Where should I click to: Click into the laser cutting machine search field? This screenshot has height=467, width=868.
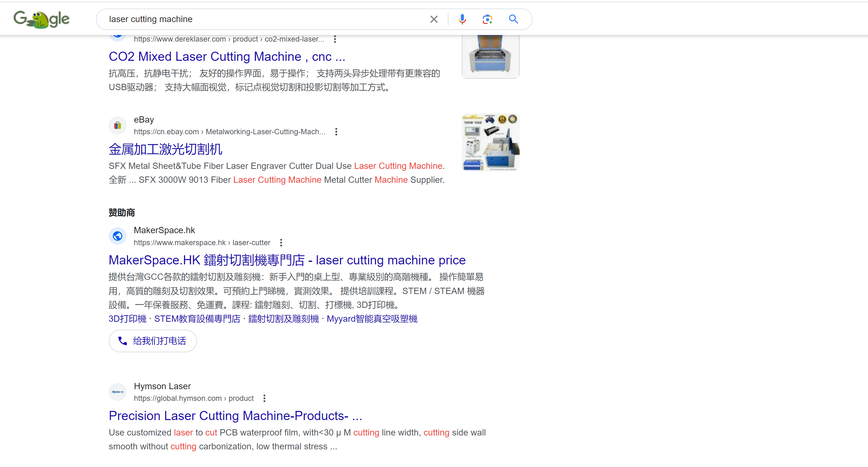pyautogui.click(x=263, y=19)
